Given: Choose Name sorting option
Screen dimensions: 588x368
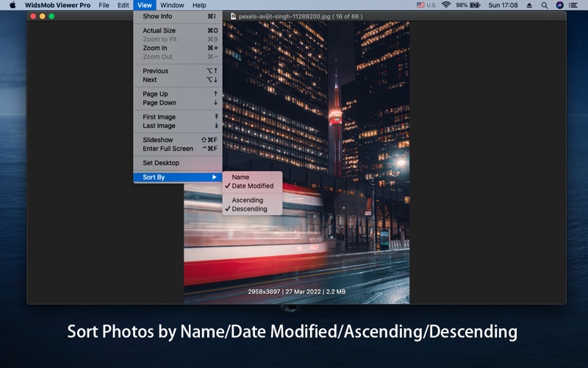Looking at the screenshot, I should point(240,177).
